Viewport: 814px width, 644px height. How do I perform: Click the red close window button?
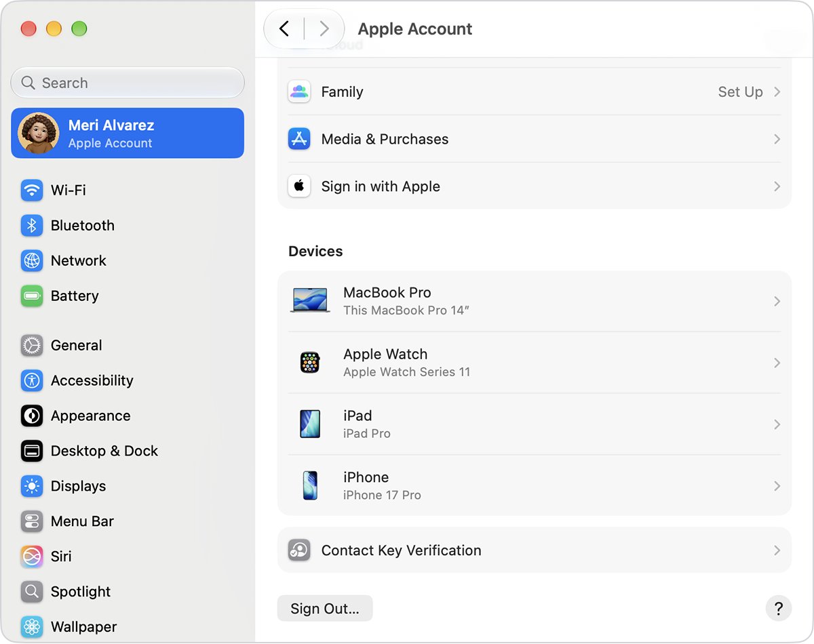point(28,28)
